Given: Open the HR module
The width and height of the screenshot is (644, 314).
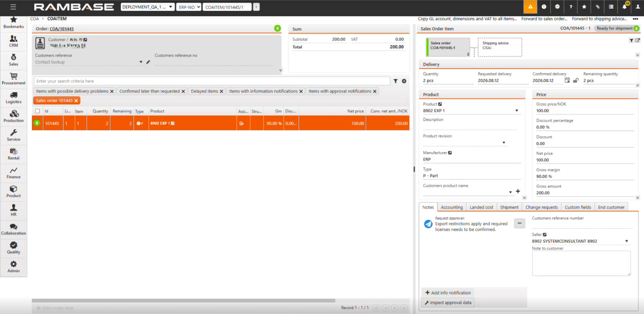Looking at the screenshot, I should pos(14,210).
